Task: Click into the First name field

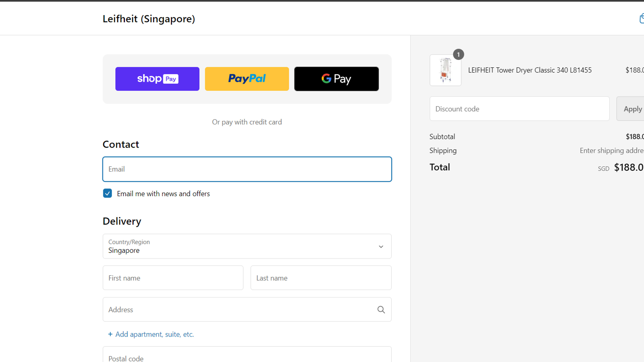Action: [x=173, y=278]
